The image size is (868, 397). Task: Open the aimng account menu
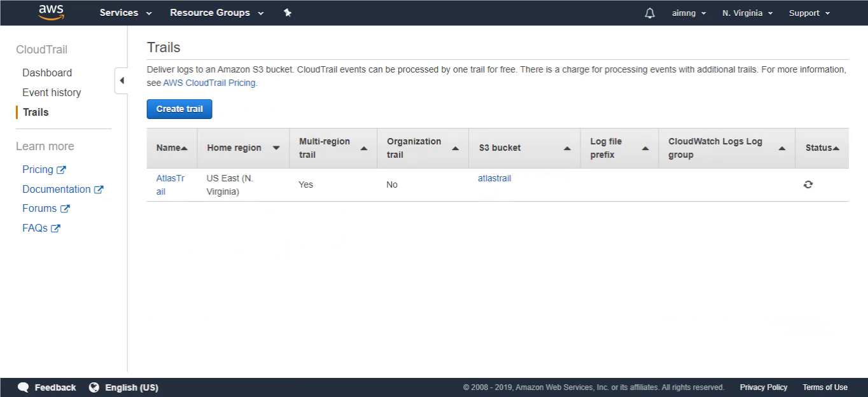[689, 13]
